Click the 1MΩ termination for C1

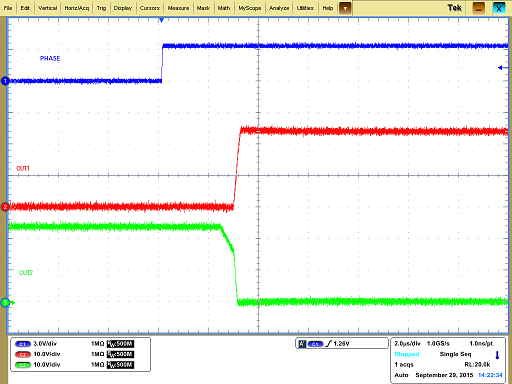click(98, 344)
